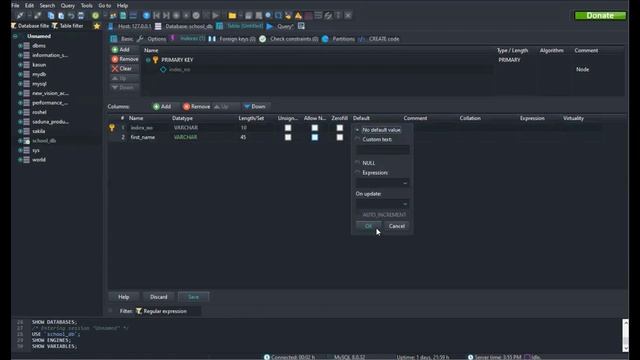
Task: Open the File menu
Action: coord(15,6)
